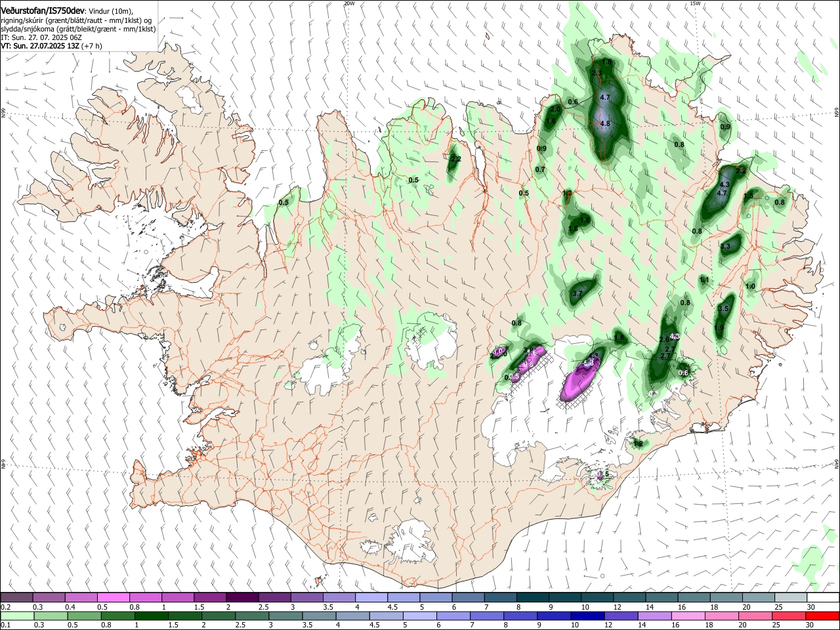The height and width of the screenshot is (630, 840).
Task: Click the dark purple 2–2.5 swatch, top legend row
Action: pos(242,598)
